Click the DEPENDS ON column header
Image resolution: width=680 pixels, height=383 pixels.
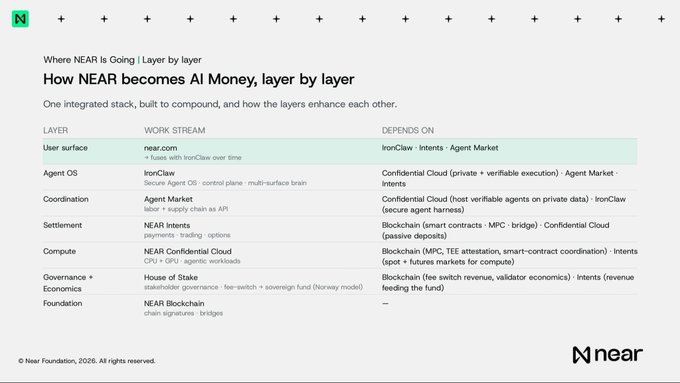(x=408, y=130)
